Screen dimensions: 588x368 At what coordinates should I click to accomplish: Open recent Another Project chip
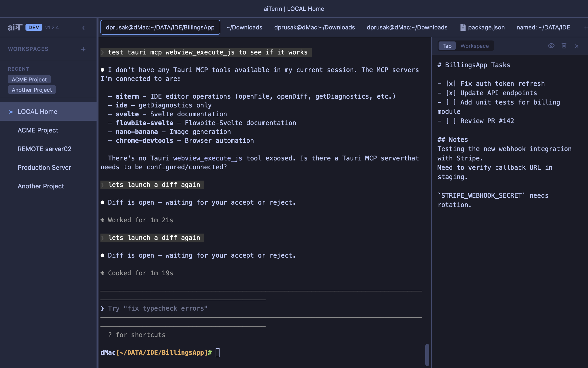coord(32,90)
